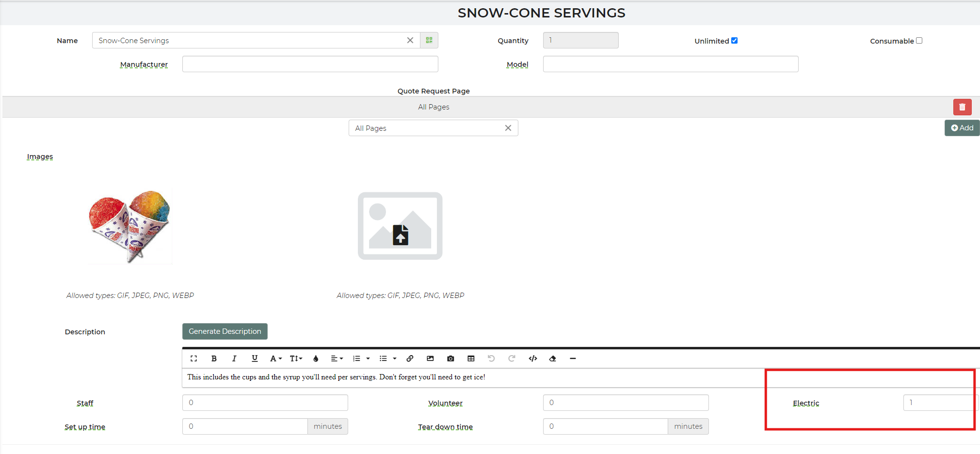Open code view with the </> icon
The image size is (980, 454).
(533, 359)
